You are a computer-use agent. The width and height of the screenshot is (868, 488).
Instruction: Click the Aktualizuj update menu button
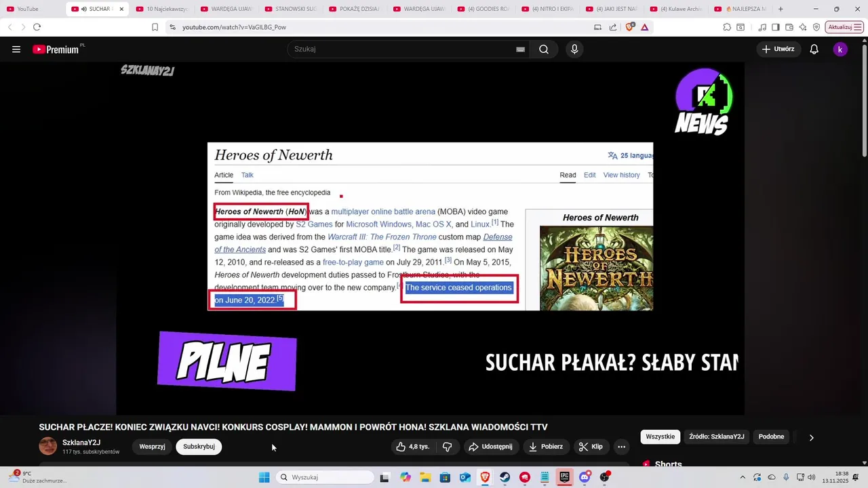(x=844, y=27)
